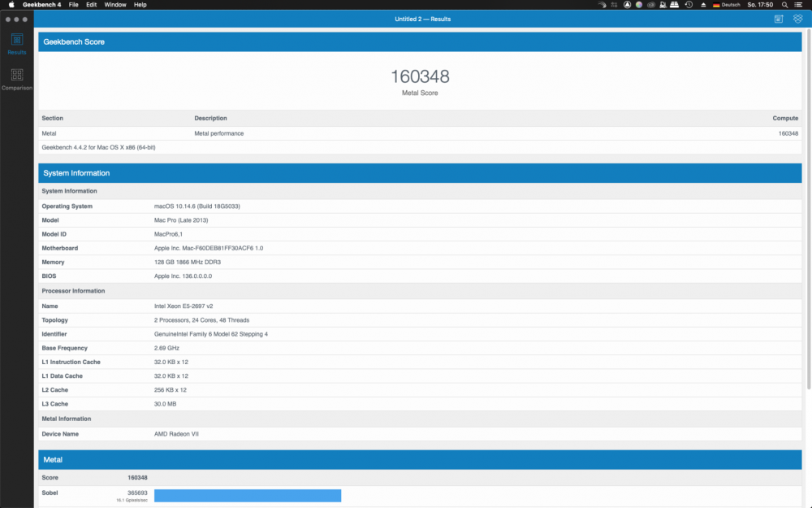Screen dimensions: 812x508
Task: Click the Sobel benchmark label
Action: (x=50, y=493)
